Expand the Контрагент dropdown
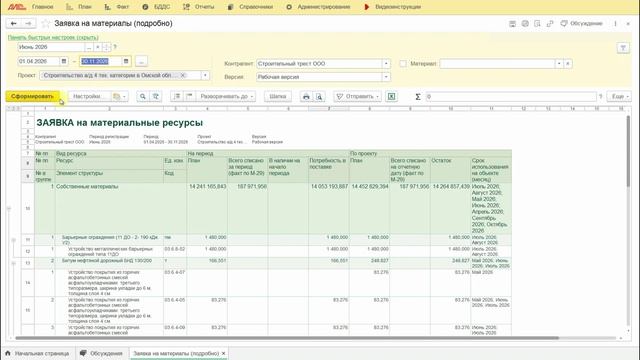This screenshot has width=640, height=360. [x=386, y=64]
